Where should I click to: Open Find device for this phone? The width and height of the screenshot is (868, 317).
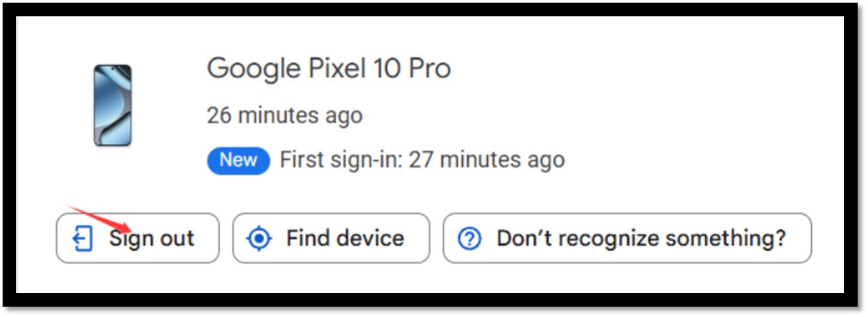point(331,238)
